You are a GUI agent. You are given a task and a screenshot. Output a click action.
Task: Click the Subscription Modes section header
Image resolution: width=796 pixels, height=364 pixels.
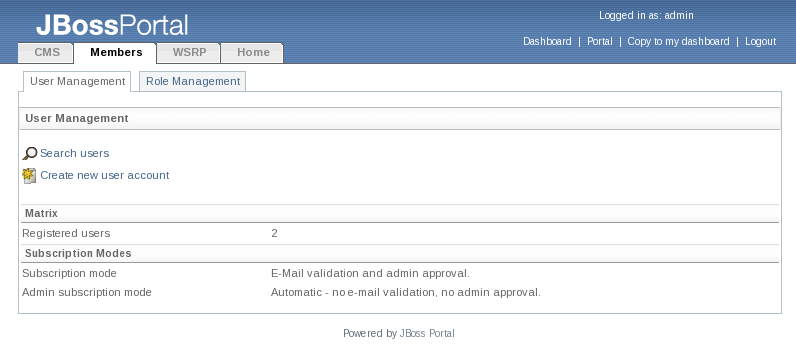pyautogui.click(x=78, y=253)
